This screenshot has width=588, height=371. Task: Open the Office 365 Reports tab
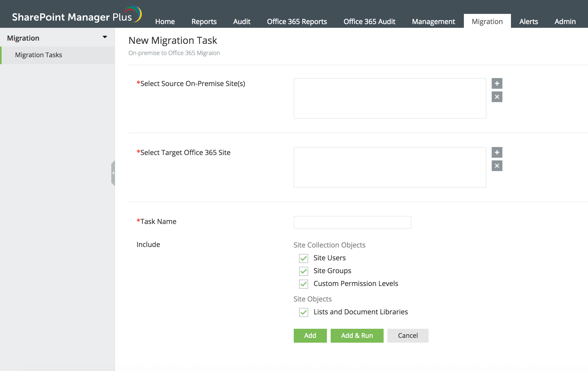coord(297,21)
